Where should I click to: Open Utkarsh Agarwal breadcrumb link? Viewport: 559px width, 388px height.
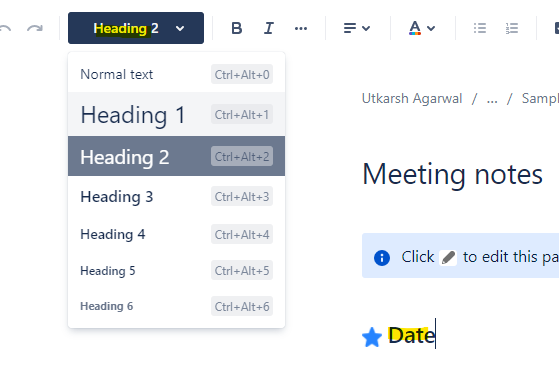click(412, 98)
